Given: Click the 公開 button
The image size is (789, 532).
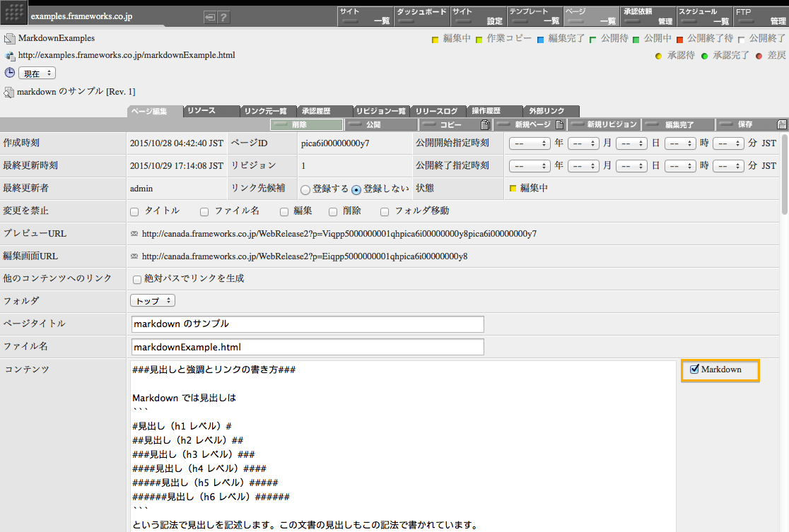Looking at the screenshot, I should click(x=381, y=125).
